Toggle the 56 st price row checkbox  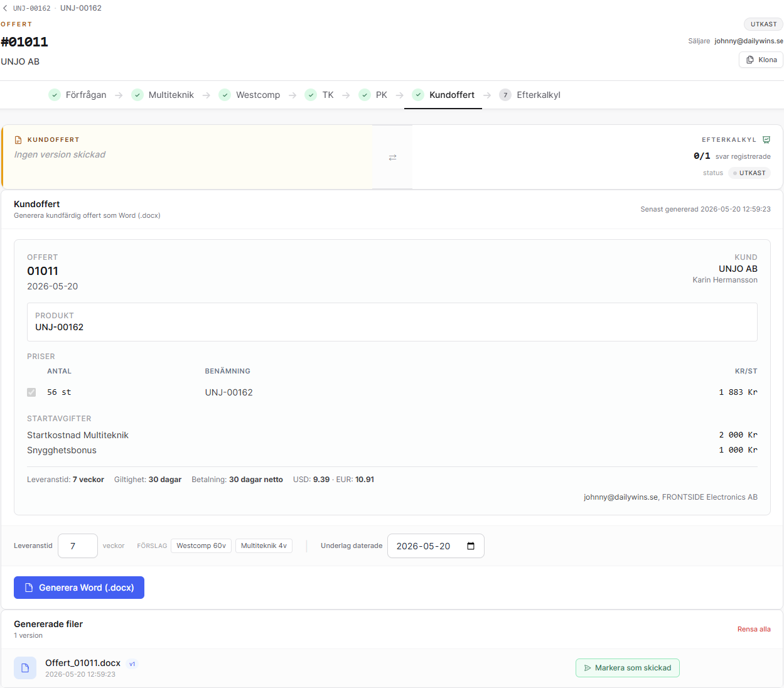tap(31, 392)
